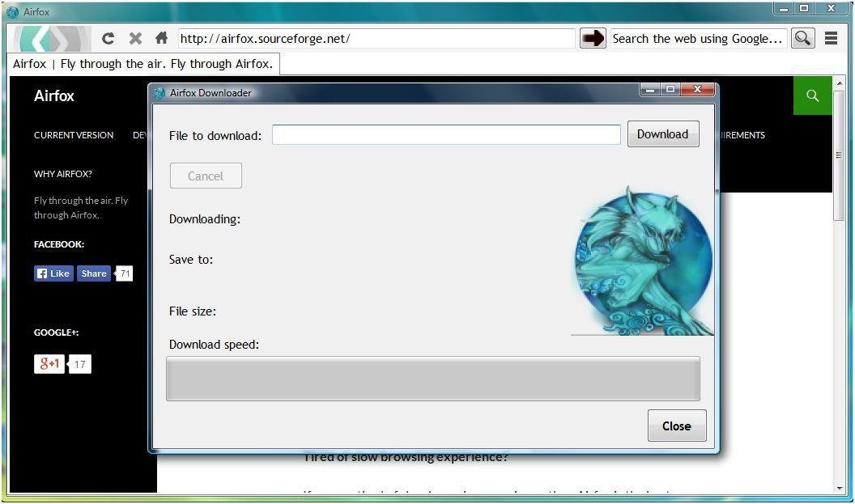Viewport: 855px width, 504px height.
Task: Click the Airfox back/forward navigation logo
Action: click(x=53, y=39)
